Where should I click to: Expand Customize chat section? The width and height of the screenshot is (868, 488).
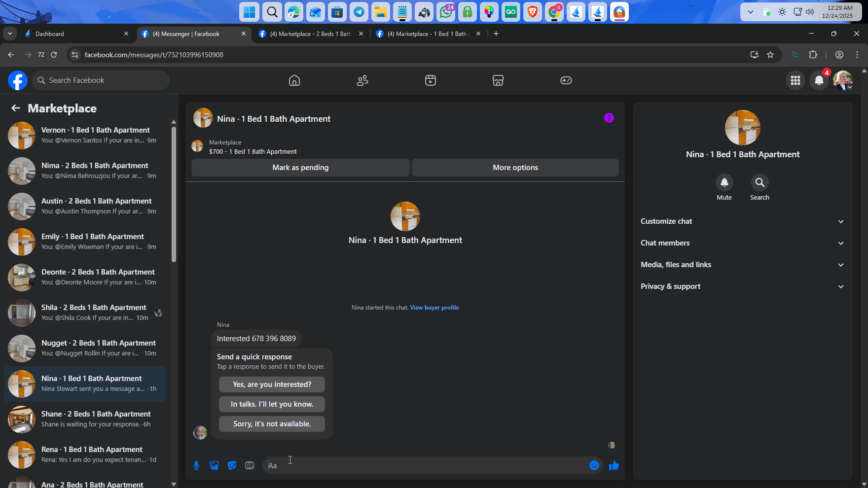[x=742, y=221]
